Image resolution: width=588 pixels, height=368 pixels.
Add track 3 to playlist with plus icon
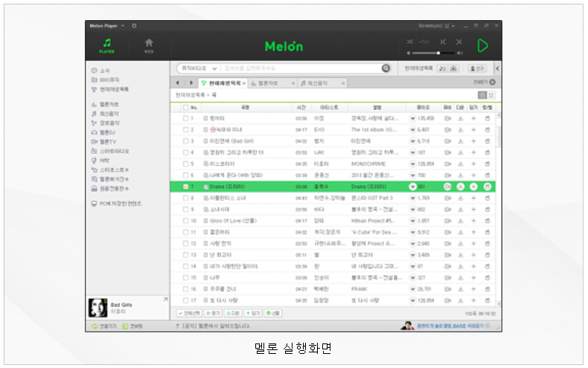click(473, 141)
